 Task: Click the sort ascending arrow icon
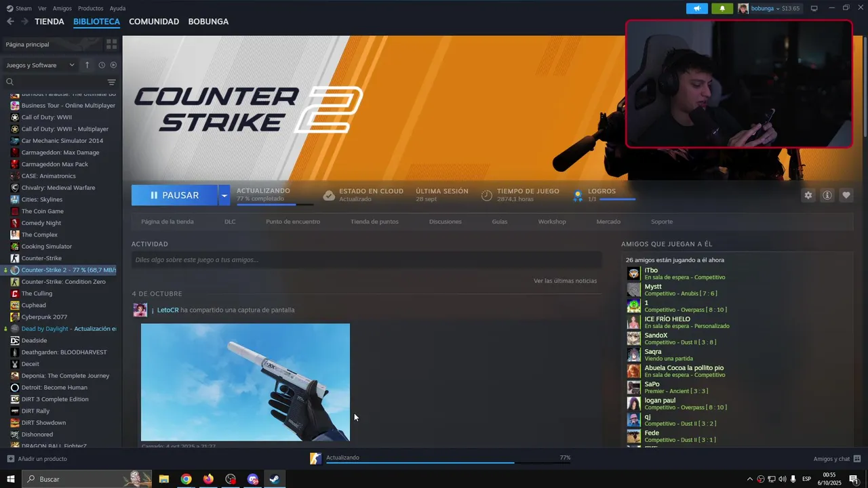pos(87,65)
